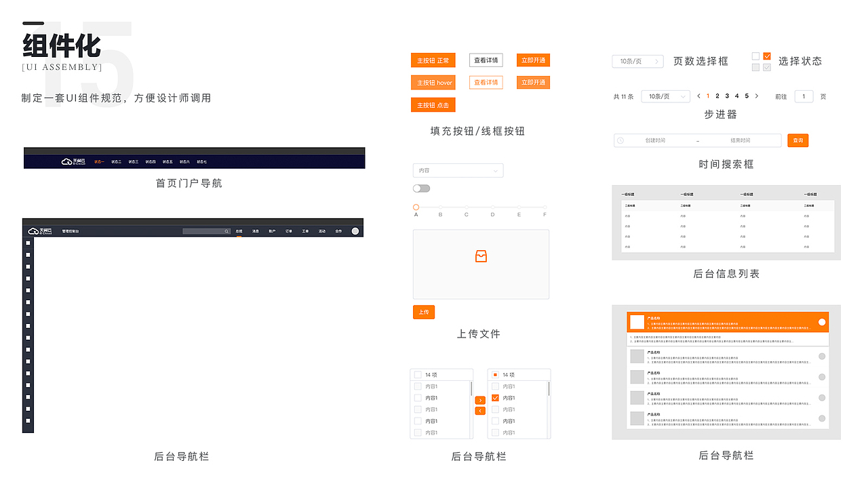This screenshot has height=488, width=868.
Task: Click the search field in the backend navigation bar
Action: tap(207, 231)
